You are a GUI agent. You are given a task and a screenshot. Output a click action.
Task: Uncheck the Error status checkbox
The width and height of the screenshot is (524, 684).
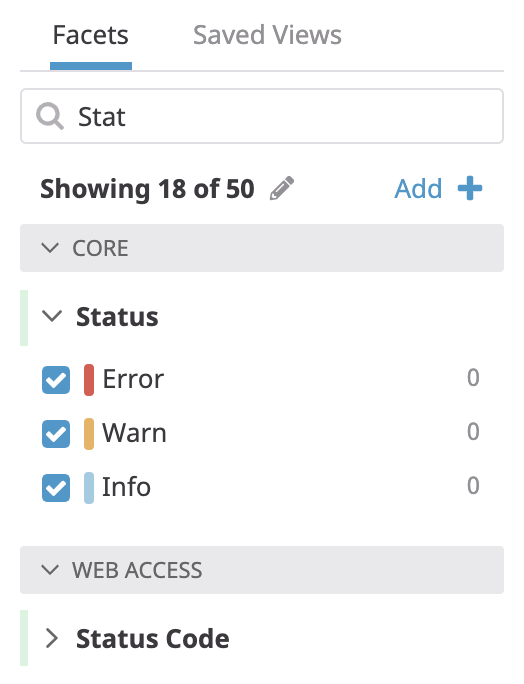(56, 380)
